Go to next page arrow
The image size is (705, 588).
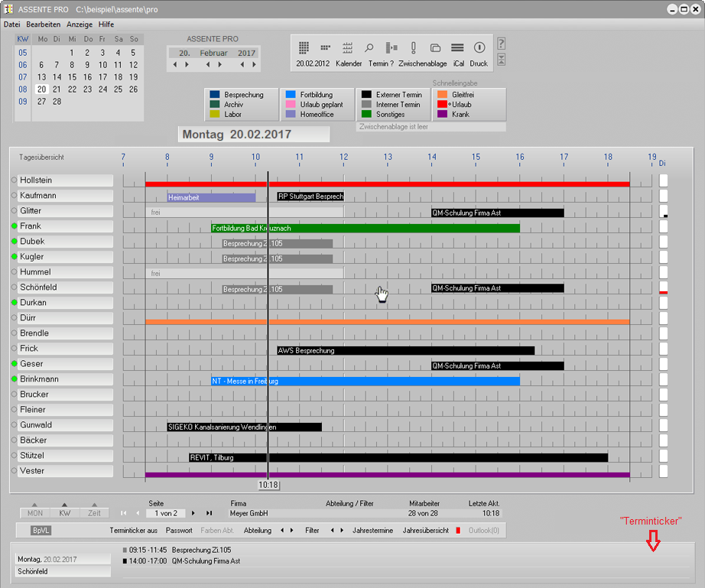point(193,513)
